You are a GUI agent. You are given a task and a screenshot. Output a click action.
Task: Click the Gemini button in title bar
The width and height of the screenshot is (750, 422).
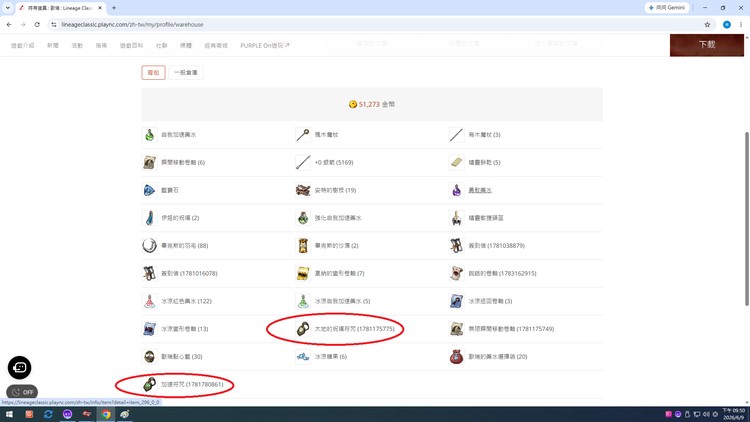click(x=667, y=8)
